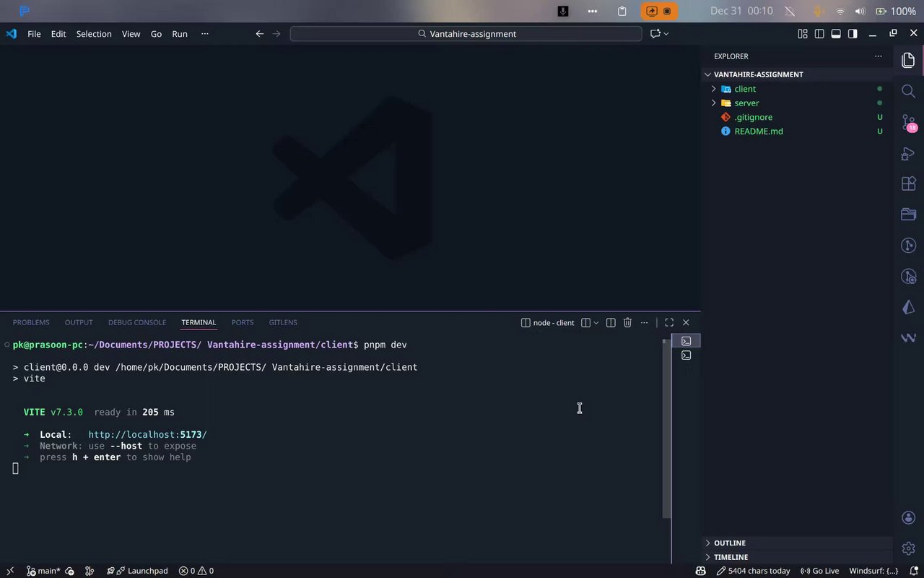Switch to the OUTPUT panel tab
This screenshot has width=924, height=578.
79,322
